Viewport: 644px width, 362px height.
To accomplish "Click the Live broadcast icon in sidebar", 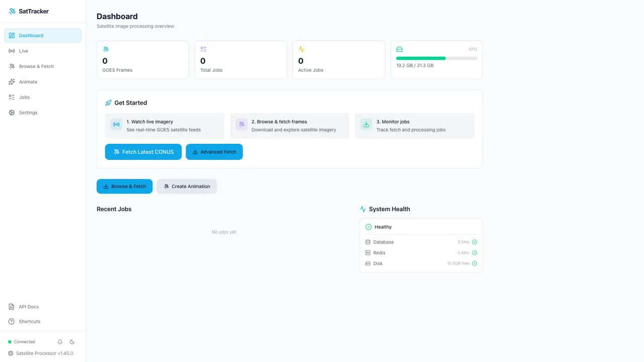I will click(x=12, y=51).
